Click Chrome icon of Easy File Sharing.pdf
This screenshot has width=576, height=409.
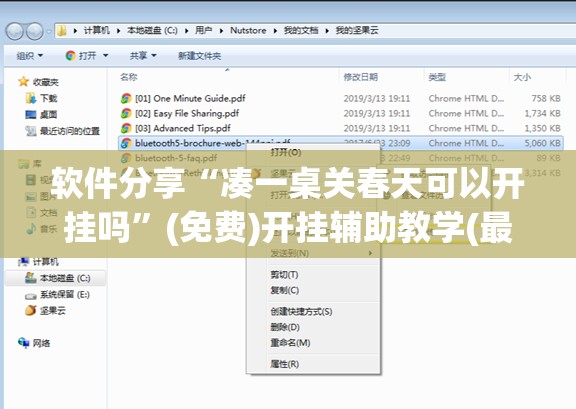pyautogui.click(x=126, y=113)
